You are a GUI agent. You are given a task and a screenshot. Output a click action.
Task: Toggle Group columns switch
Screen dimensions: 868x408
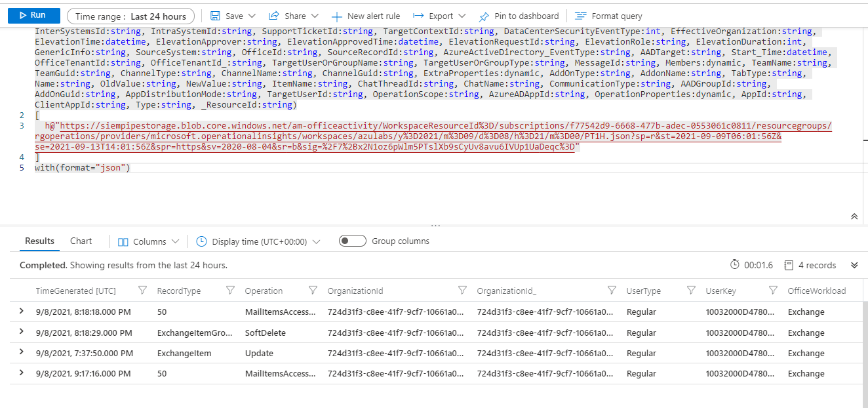click(x=353, y=241)
